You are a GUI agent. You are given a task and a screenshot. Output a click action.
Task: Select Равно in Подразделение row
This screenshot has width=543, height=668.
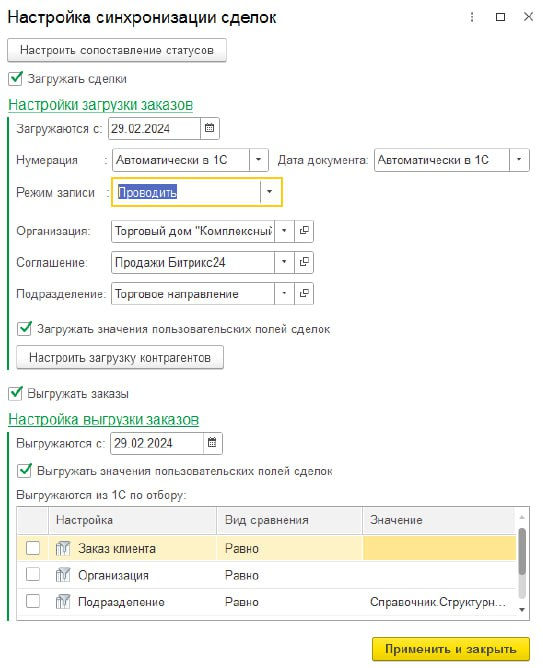290,602
